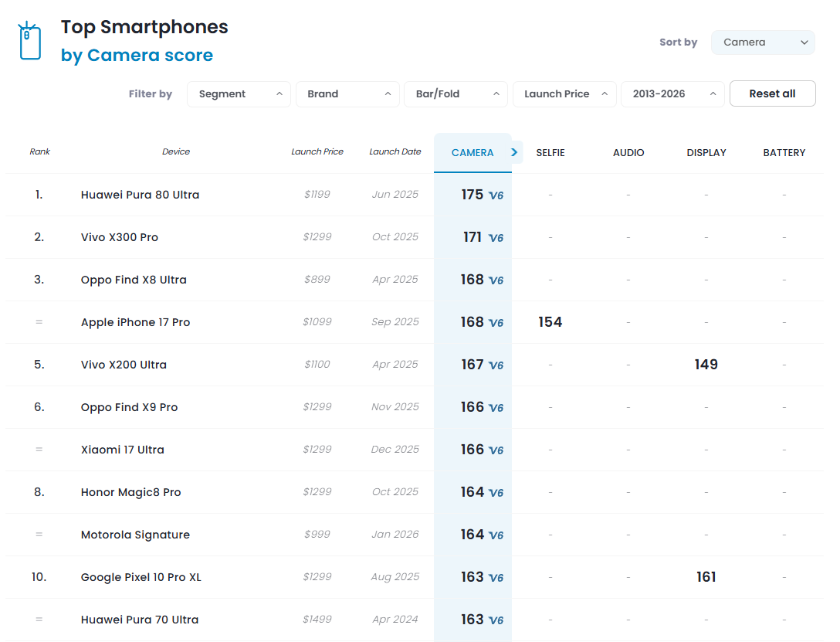Open the Sort by Camera dropdown
Image resolution: width=840 pixels, height=642 pixels.
(763, 42)
